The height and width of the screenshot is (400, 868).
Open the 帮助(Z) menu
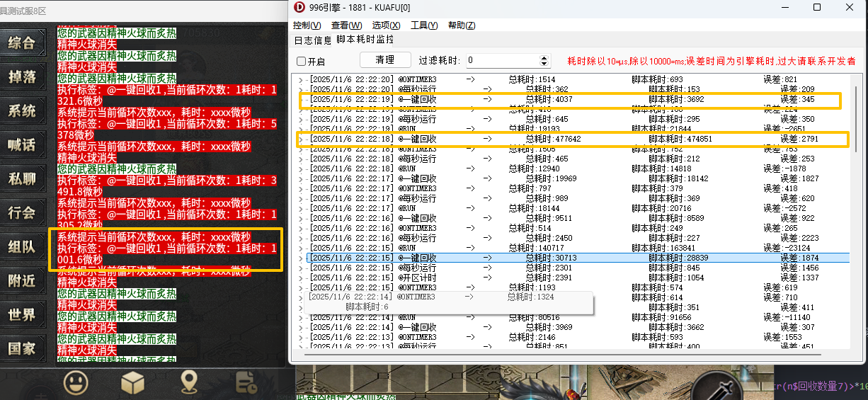[x=462, y=25]
